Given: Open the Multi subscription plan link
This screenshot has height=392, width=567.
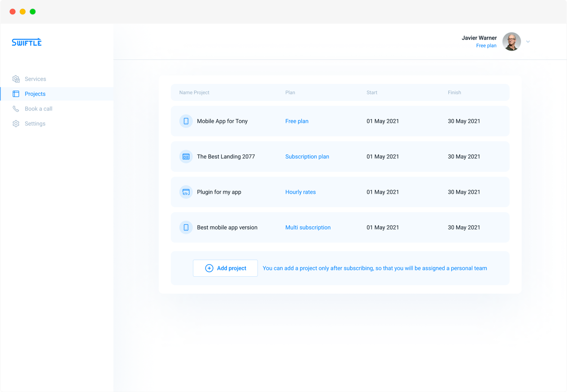Looking at the screenshot, I should coord(308,227).
